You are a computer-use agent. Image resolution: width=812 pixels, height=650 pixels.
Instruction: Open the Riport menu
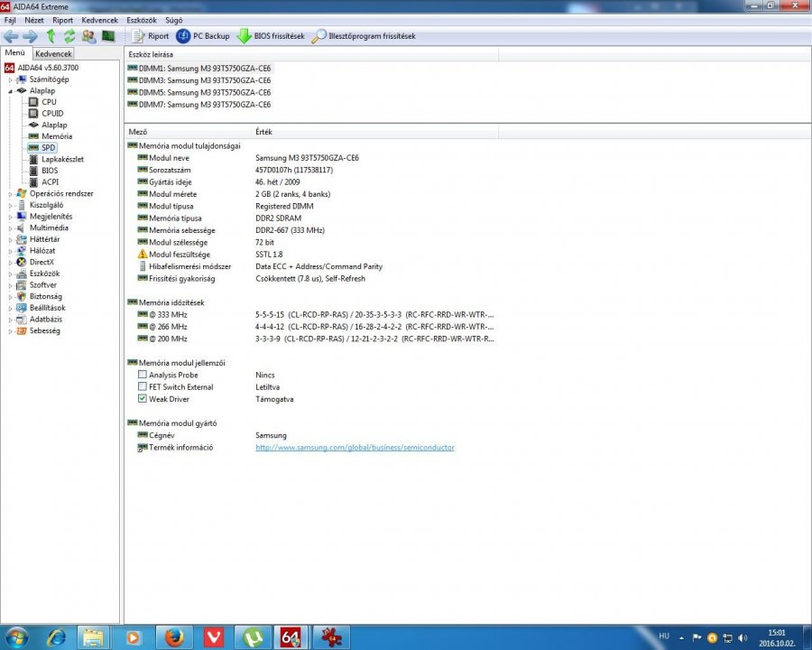62,20
